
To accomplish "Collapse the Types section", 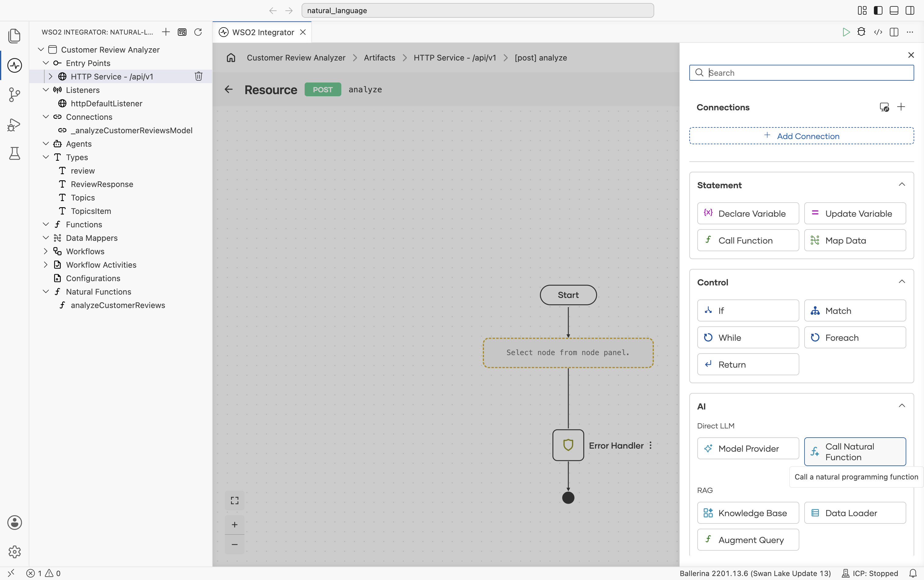I will 46,157.
